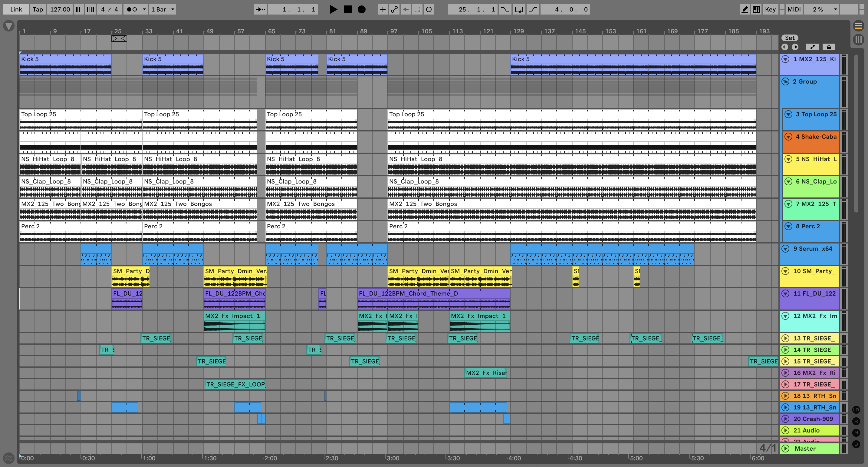868x467 pixels.
Task: Click the Follow playback arrow button
Action: pos(260,9)
